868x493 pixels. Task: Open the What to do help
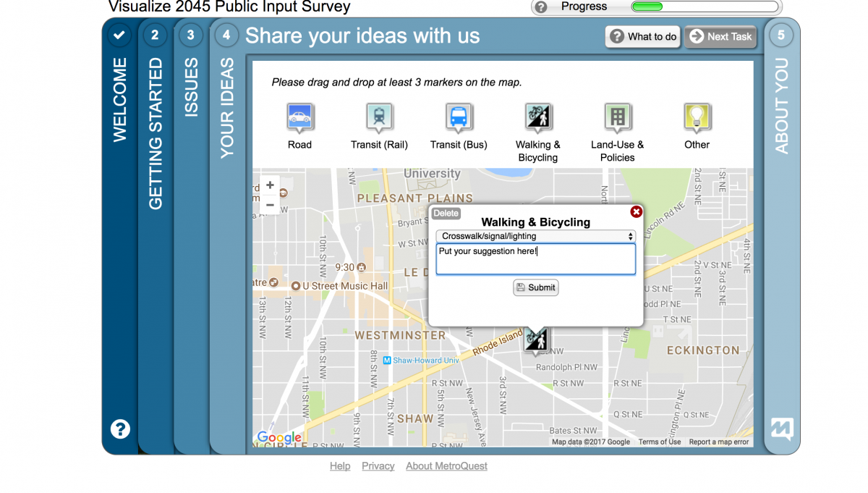click(x=643, y=36)
